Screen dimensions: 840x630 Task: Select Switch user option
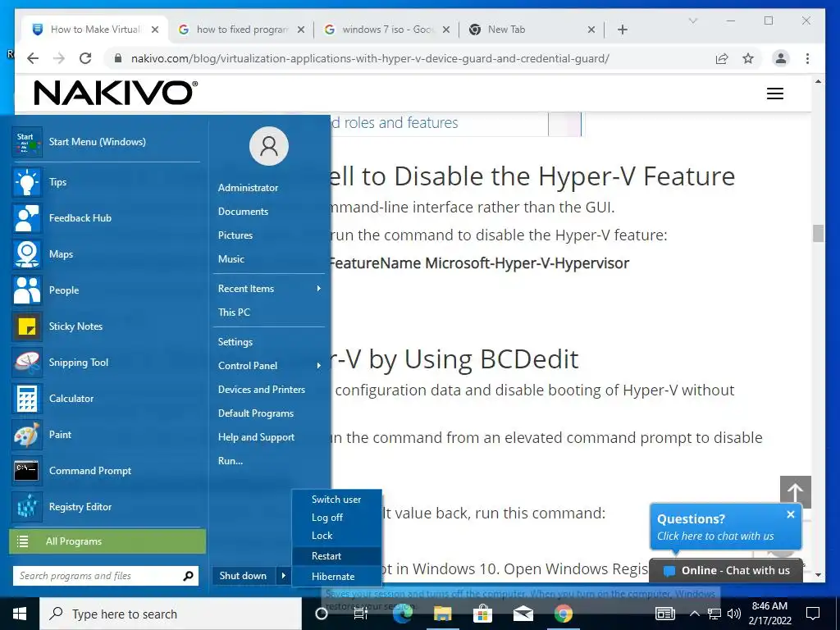336,500
